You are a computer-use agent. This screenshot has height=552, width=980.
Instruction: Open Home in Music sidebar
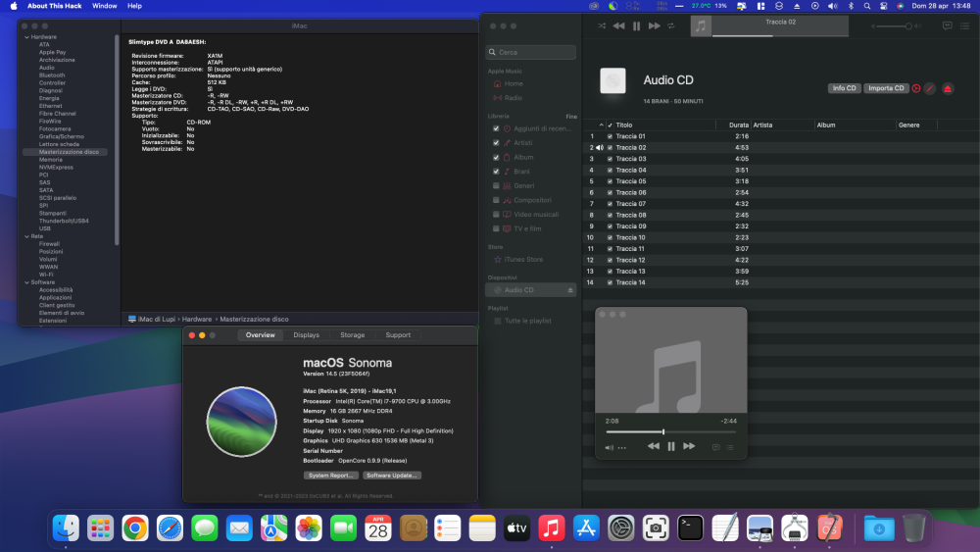click(x=514, y=83)
